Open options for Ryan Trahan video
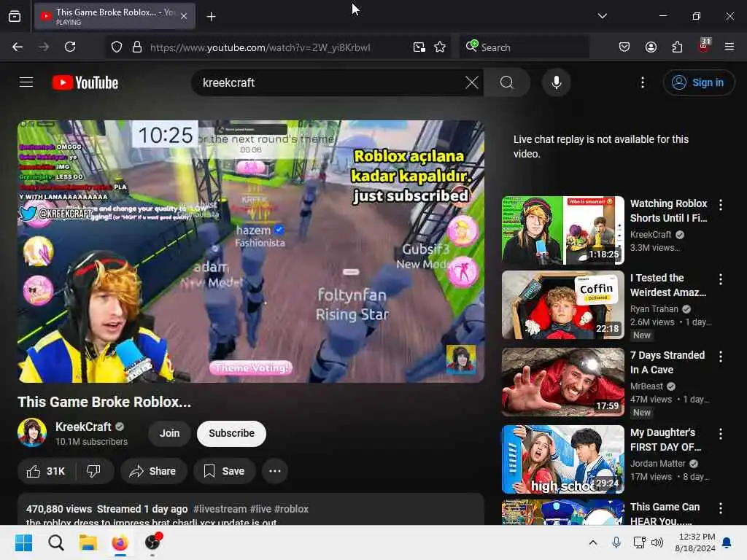The height and width of the screenshot is (560, 747). click(721, 279)
